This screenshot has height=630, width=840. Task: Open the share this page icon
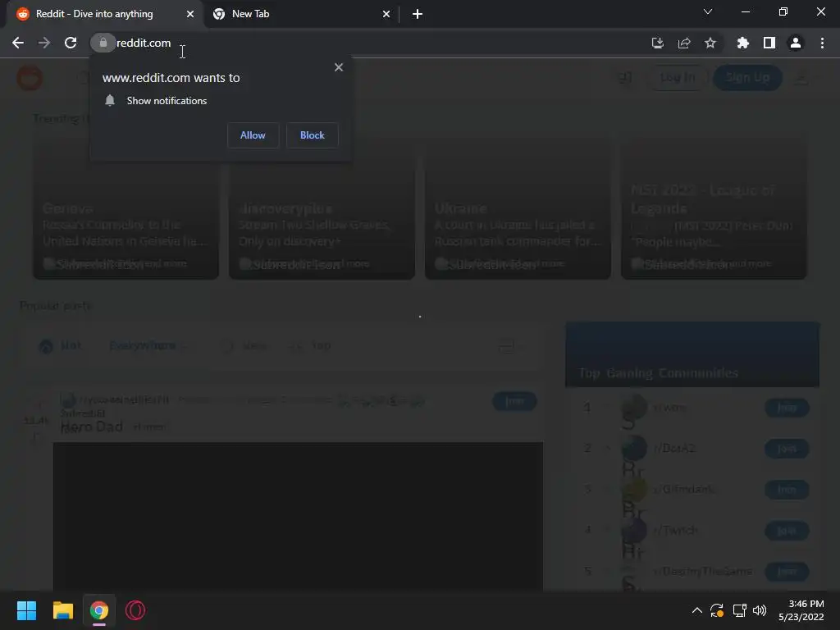[x=684, y=43]
